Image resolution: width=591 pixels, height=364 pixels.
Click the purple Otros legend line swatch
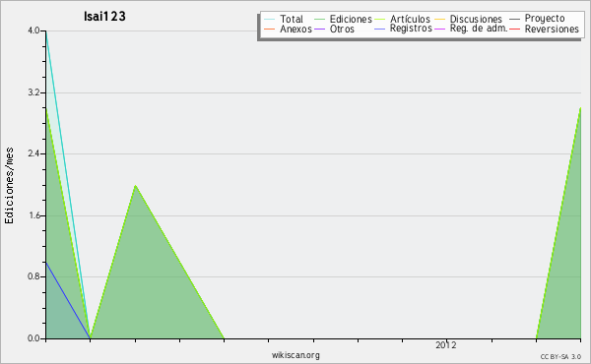coord(319,29)
